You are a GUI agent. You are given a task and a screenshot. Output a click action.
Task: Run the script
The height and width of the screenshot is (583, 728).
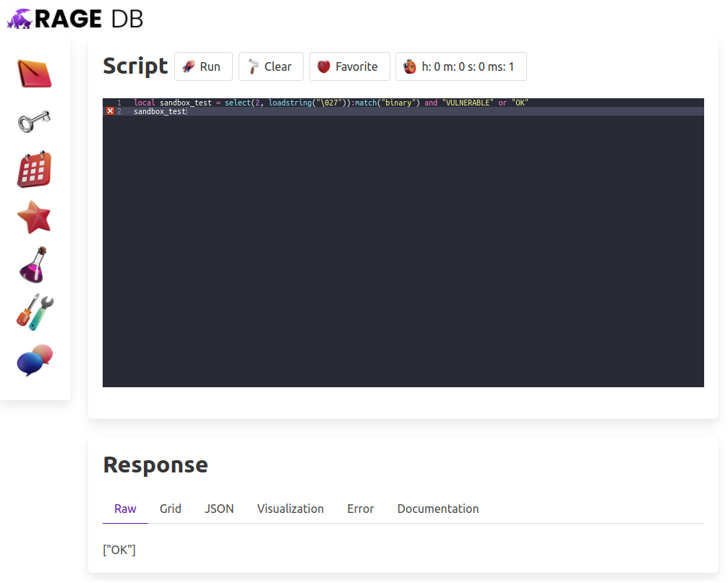tap(202, 66)
